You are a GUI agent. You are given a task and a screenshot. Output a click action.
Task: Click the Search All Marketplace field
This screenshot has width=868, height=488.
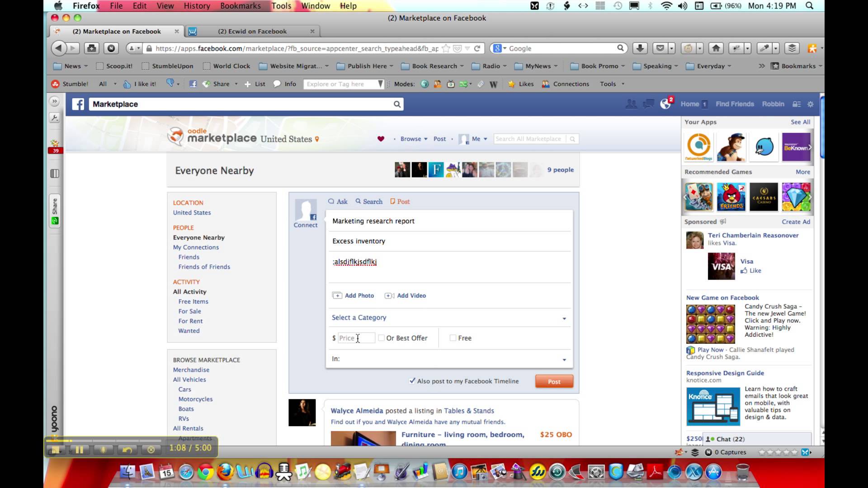point(531,139)
